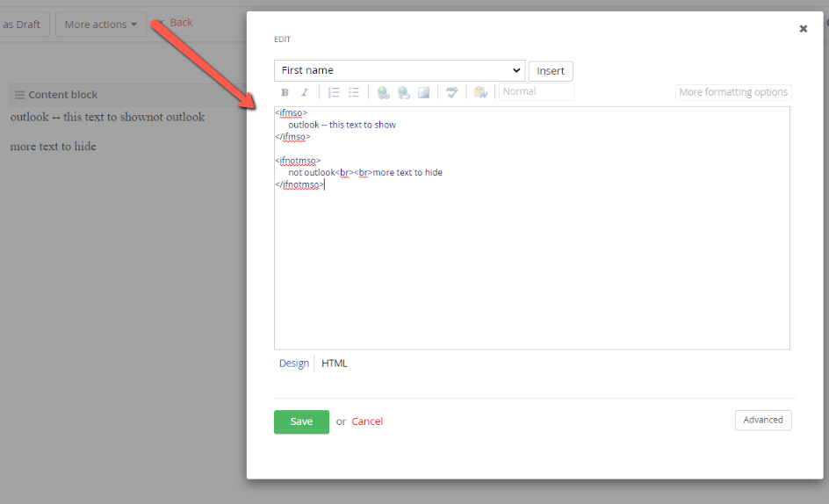Click the Back link

pyautogui.click(x=181, y=22)
